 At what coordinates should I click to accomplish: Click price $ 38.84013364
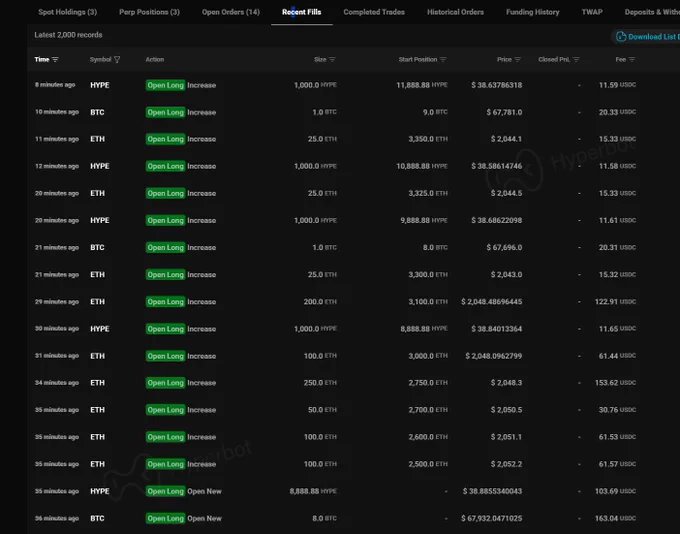497,329
